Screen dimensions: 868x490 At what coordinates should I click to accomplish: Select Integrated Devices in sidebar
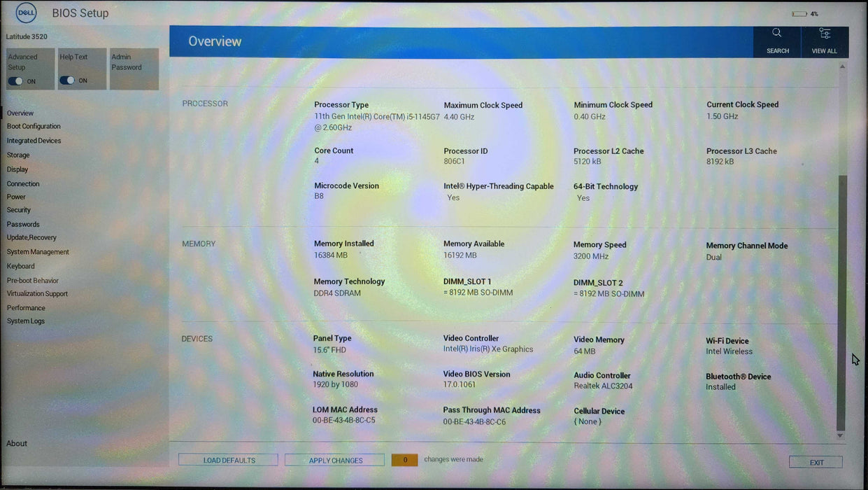pyautogui.click(x=34, y=141)
